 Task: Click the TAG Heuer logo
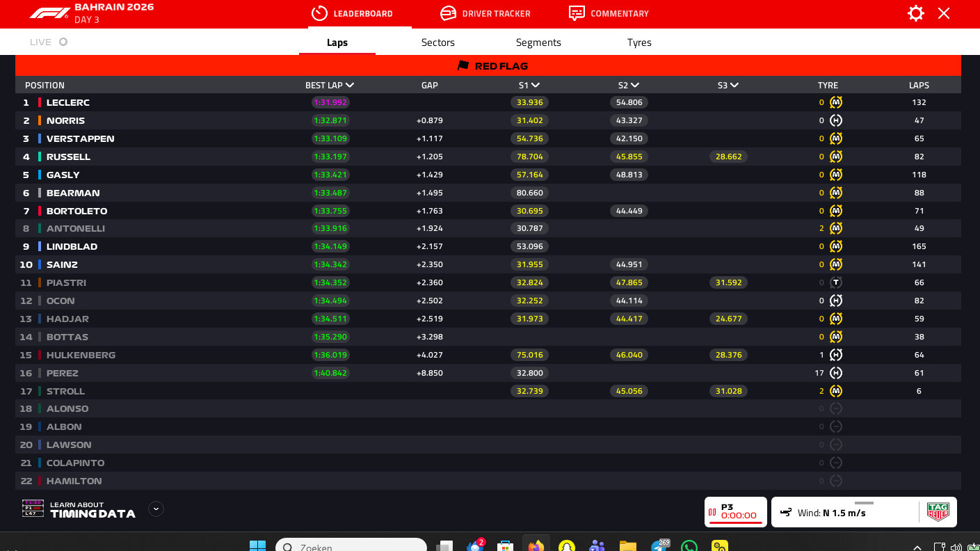point(938,512)
